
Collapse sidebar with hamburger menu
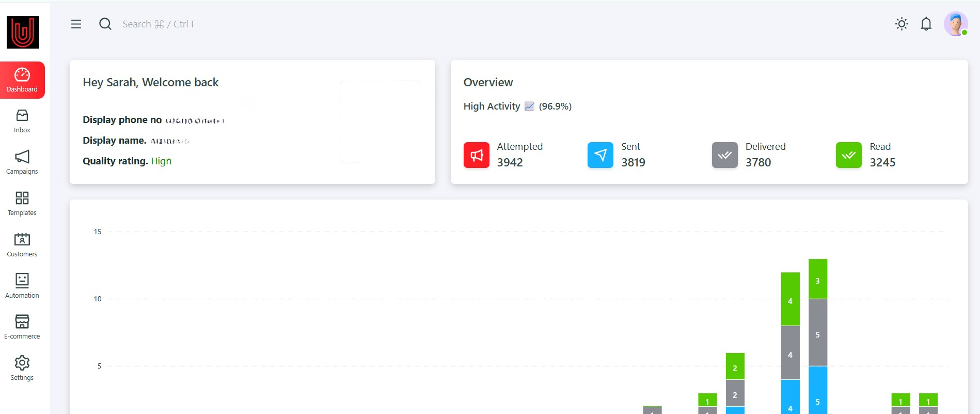coord(76,24)
